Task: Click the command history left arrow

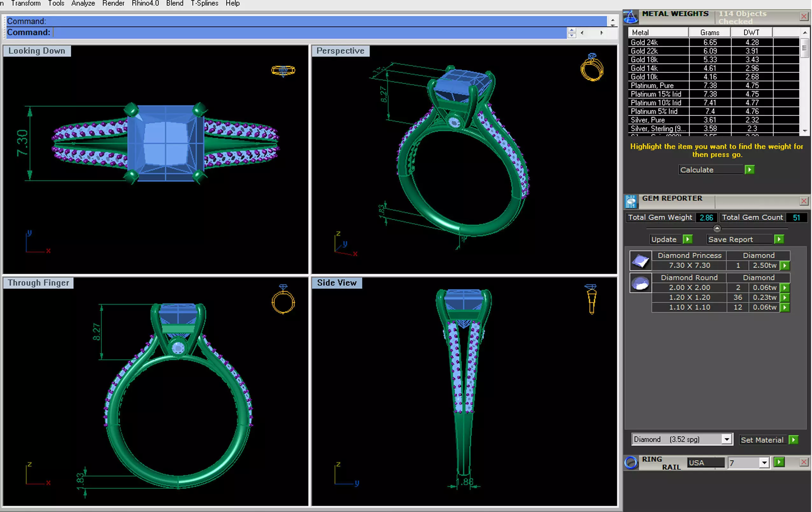Action: [x=582, y=33]
